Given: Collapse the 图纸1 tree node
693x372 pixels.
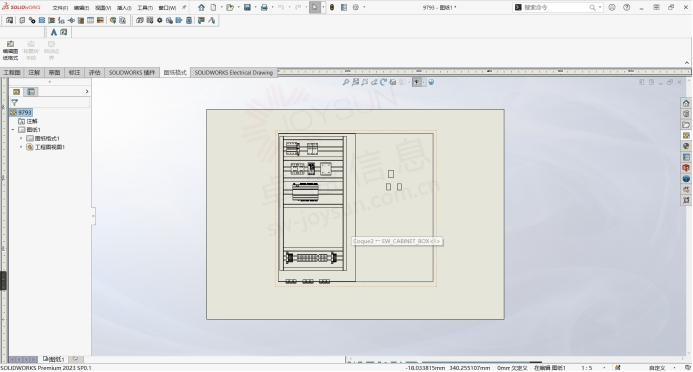Looking at the screenshot, I should tap(13, 130).
